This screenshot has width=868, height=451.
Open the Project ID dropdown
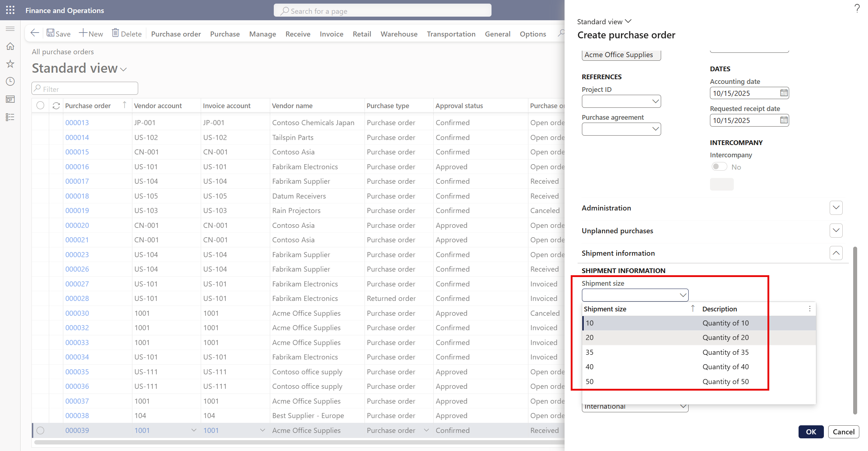click(x=655, y=101)
